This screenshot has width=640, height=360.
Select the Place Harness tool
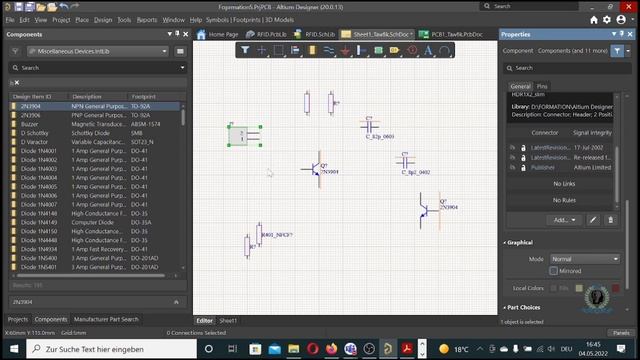[362, 50]
